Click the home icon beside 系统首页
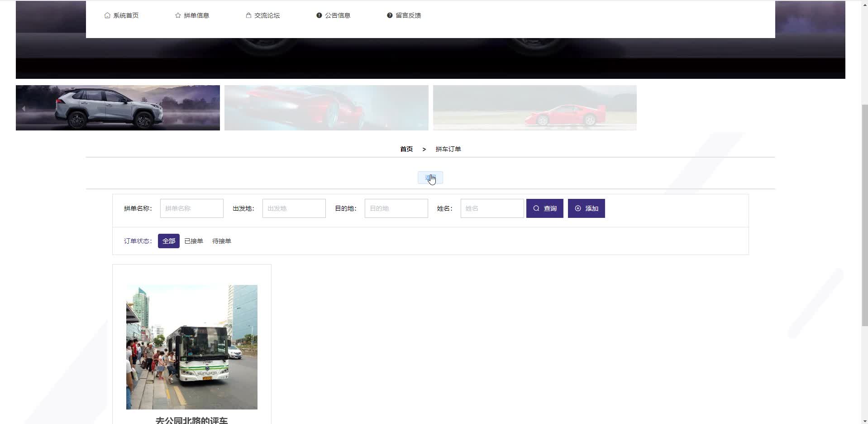The image size is (868, 424). (107, 15)
